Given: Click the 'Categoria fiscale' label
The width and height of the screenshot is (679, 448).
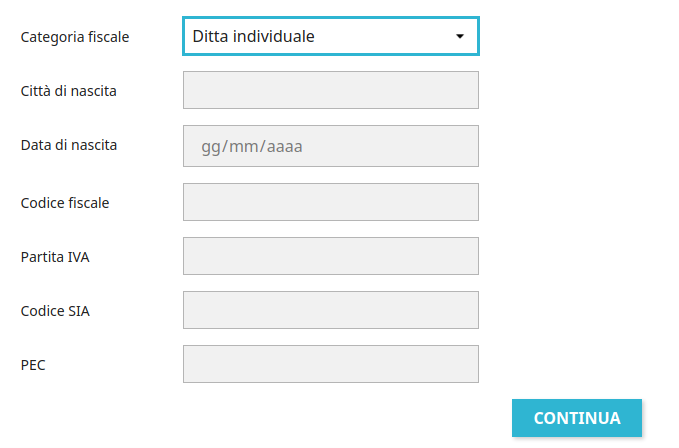Looking at the screenshot, I should coord(75,37).
